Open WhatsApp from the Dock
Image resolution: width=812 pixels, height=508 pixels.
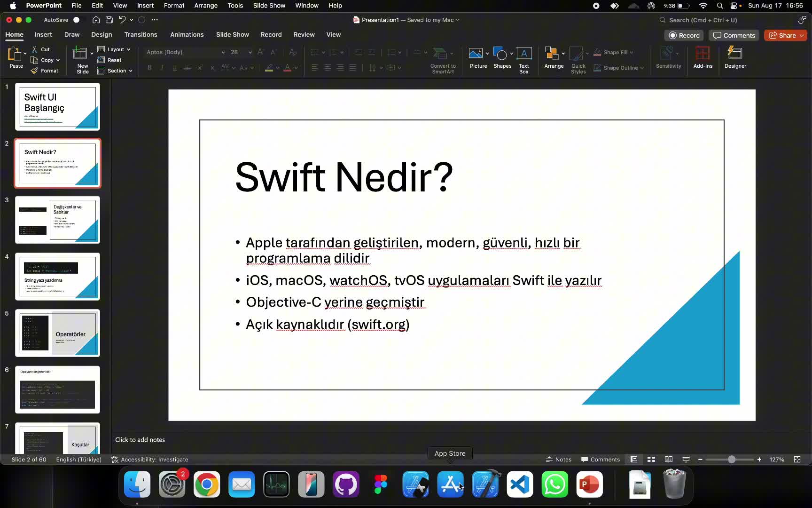pyautogui.click(x=555, y=484)
